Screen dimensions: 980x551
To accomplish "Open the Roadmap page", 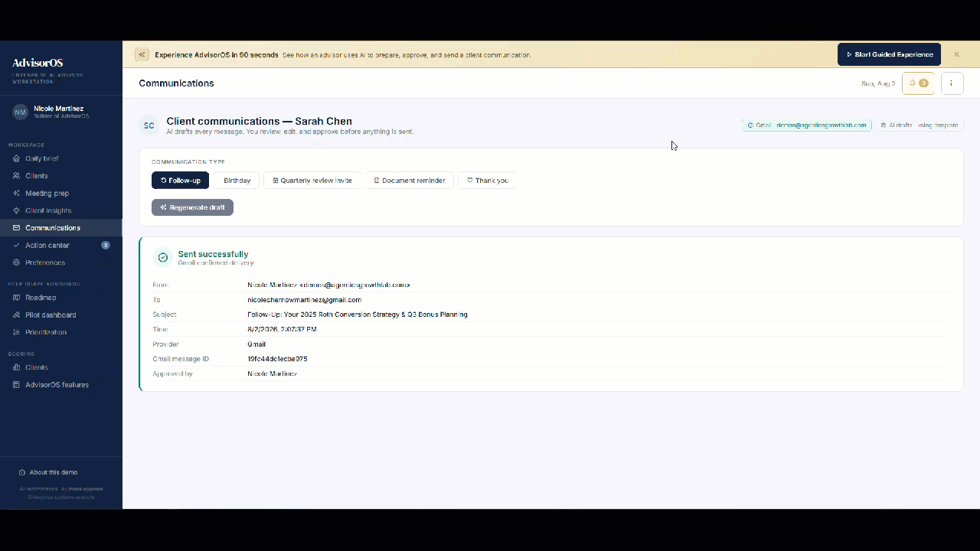I will pos(60,298).
